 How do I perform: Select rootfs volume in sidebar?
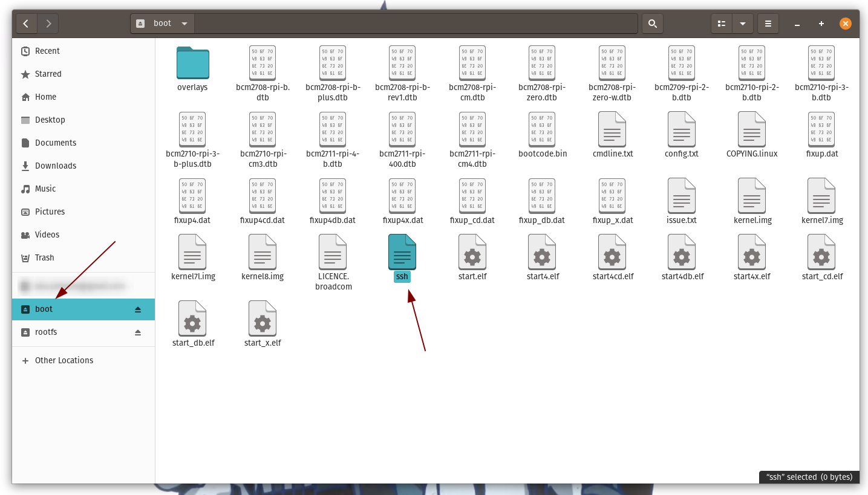46,332
